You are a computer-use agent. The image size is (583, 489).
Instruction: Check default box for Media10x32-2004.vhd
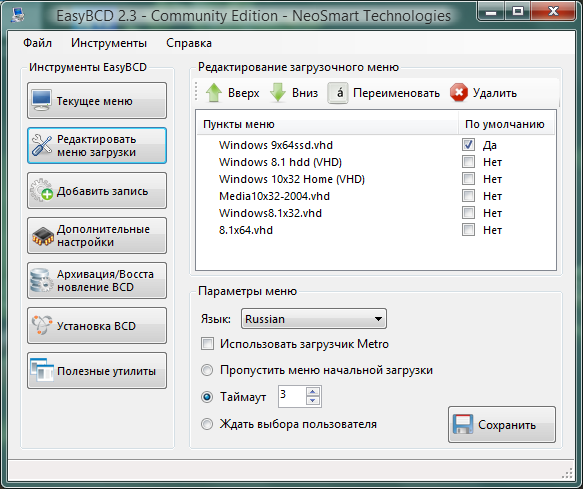pyautogui.click(x=468, y=196)
